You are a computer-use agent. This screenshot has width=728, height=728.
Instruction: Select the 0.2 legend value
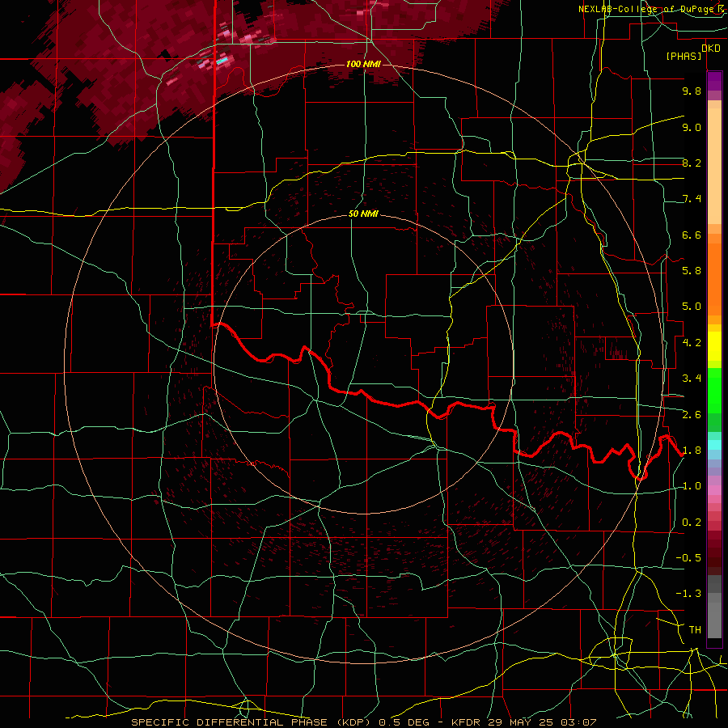point(692,523)
